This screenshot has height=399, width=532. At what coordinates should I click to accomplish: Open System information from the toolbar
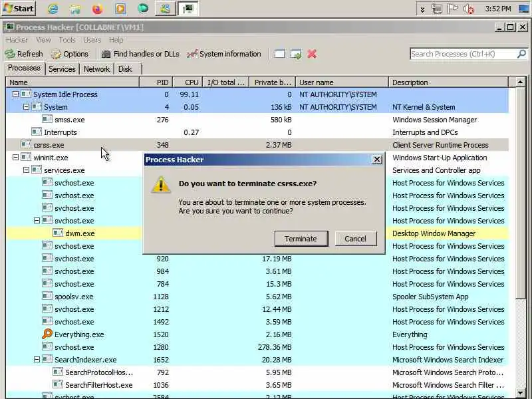(x=224, y=54)
